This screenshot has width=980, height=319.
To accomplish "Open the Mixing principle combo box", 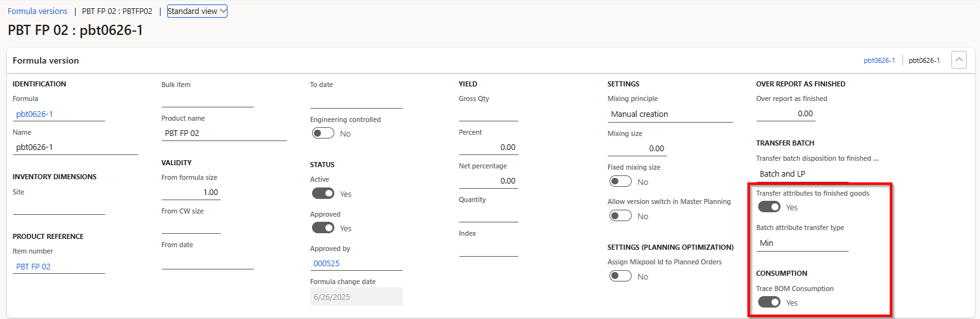I will coord(670,114).
